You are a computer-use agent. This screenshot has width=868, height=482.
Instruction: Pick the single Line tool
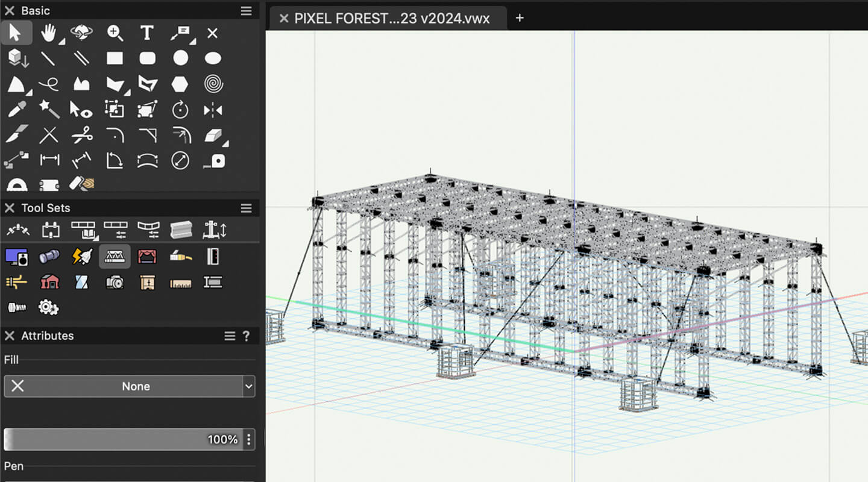[x=48, y=58]
